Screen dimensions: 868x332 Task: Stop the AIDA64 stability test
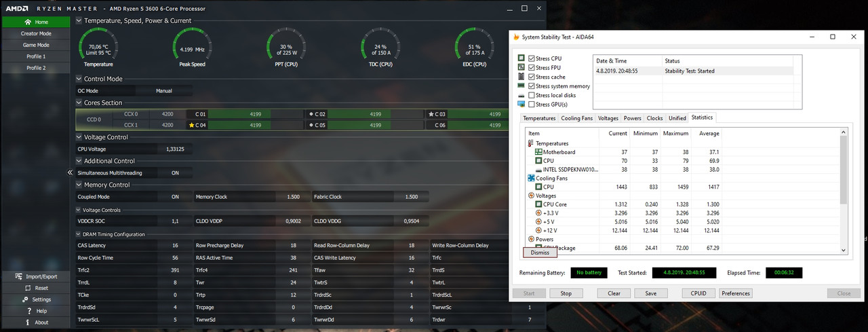[x=566, y=294]
